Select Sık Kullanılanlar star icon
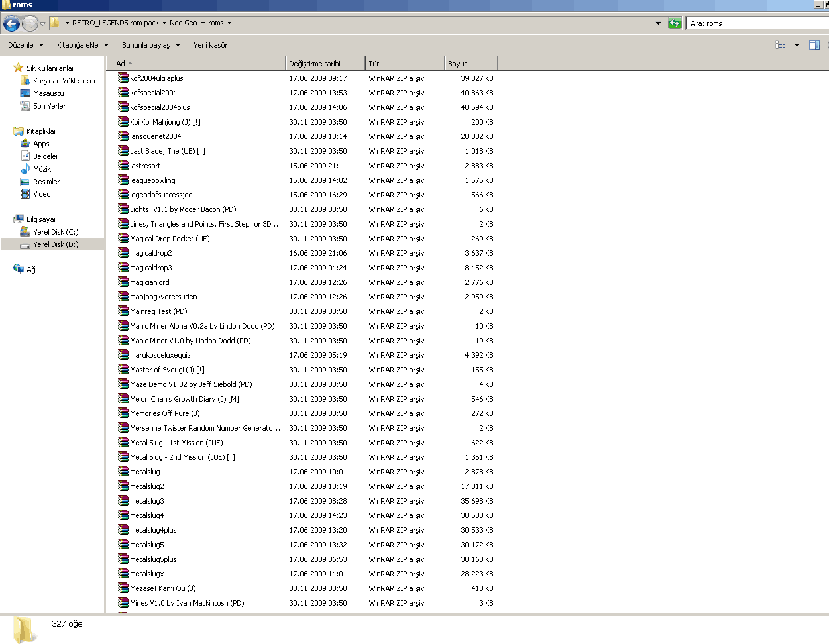The image size is (829, 644). pyautogui.click(x=19, y=68)
